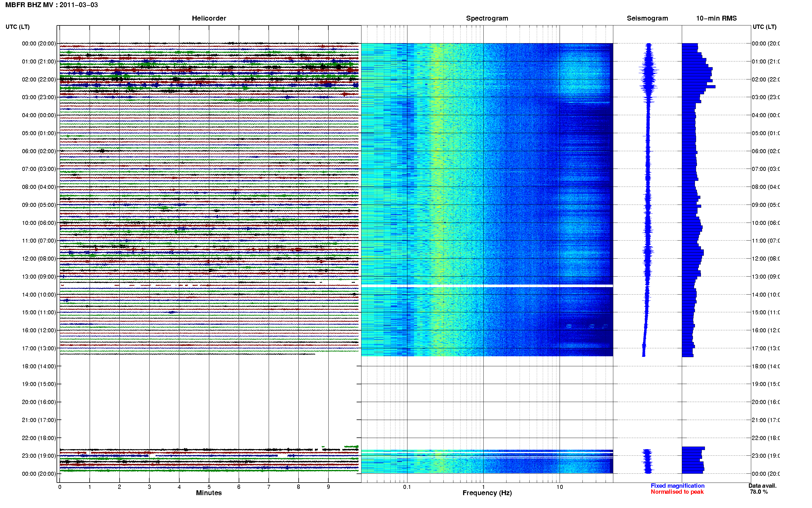Screen dimensions: 812x508
Task: Click the left '11:00 (07:00)' time label
Action: tap(39, 241)
